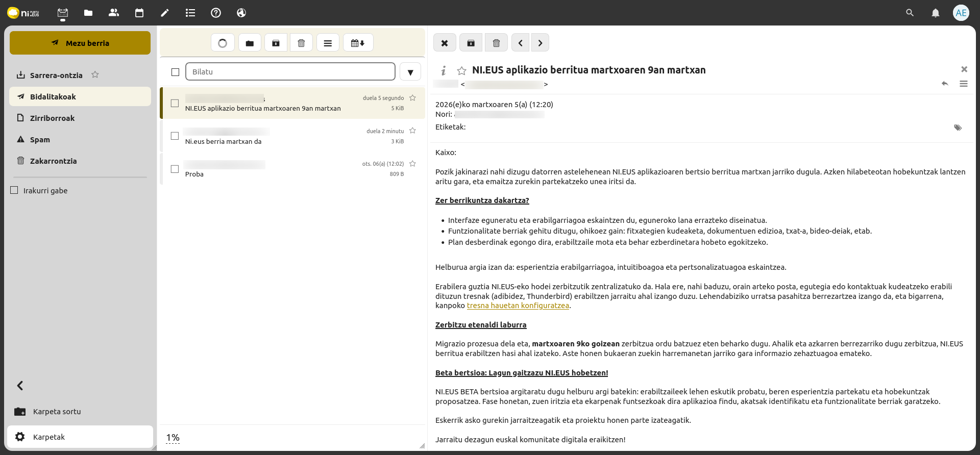Collapse the folder sidebar with left chevron

pos(20,386)
